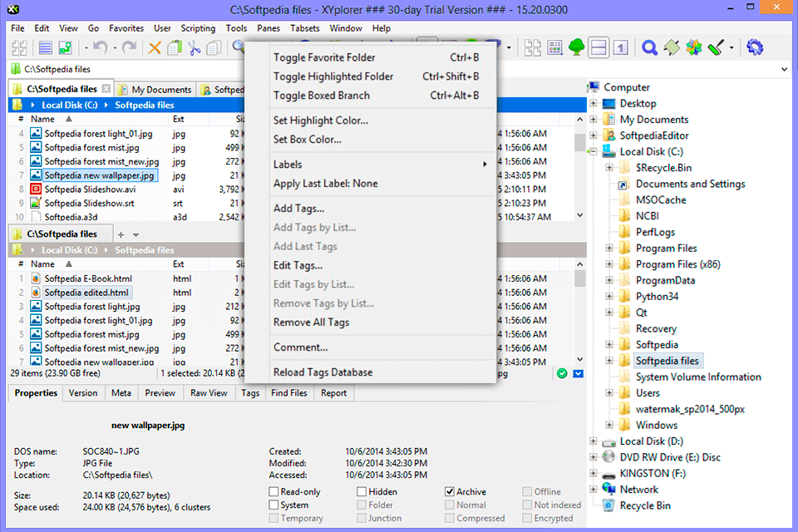
Task: Click the Redo toolbar icon
Action: [x=129, y=47]
